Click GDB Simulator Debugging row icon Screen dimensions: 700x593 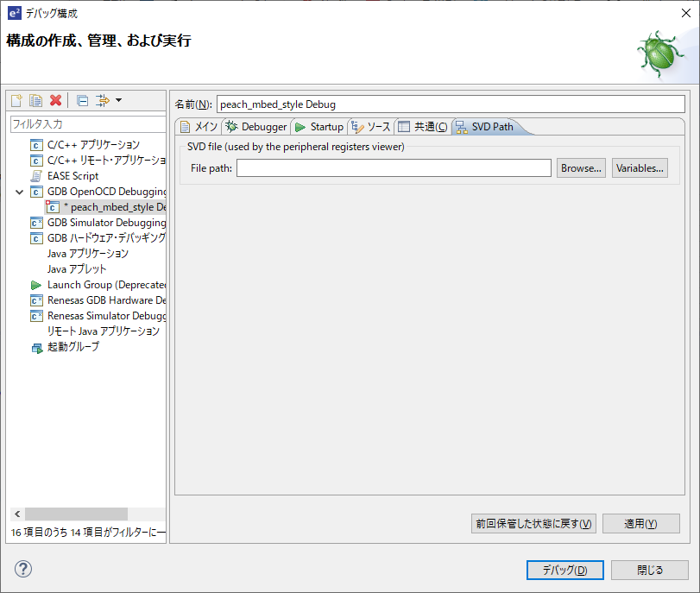(x=36, y=223)
